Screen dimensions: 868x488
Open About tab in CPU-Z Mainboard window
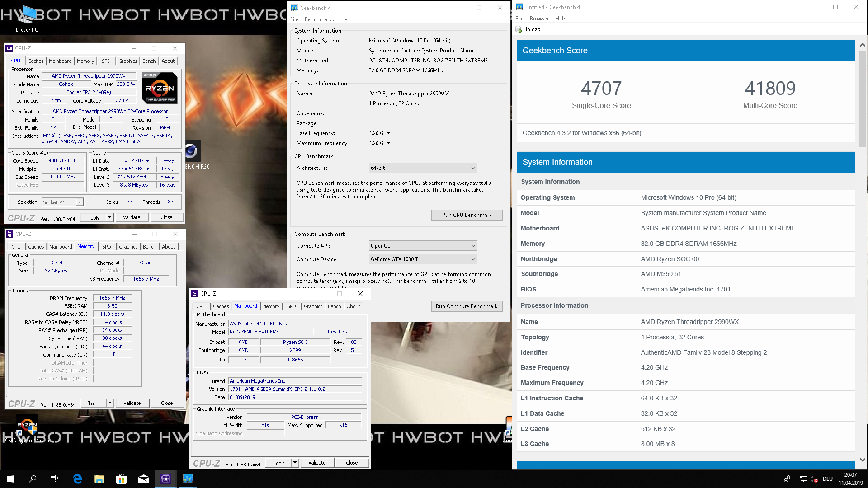pos(354,306)
